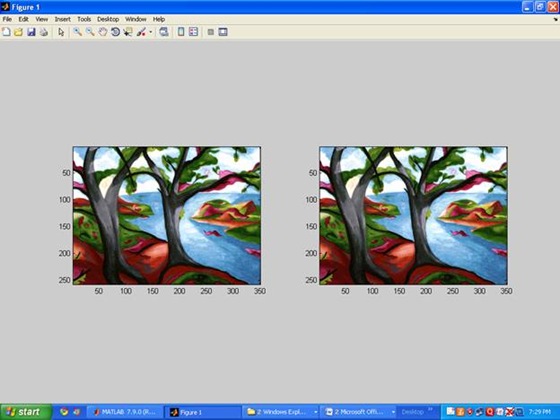Expand Desktop toolbar chevron in taskbar
The width and height of the screenshot is (560, 420).
430,410
